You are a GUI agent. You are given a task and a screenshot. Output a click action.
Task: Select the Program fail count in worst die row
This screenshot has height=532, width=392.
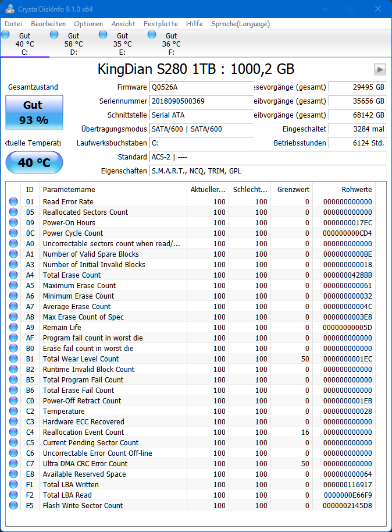point(191,338)
